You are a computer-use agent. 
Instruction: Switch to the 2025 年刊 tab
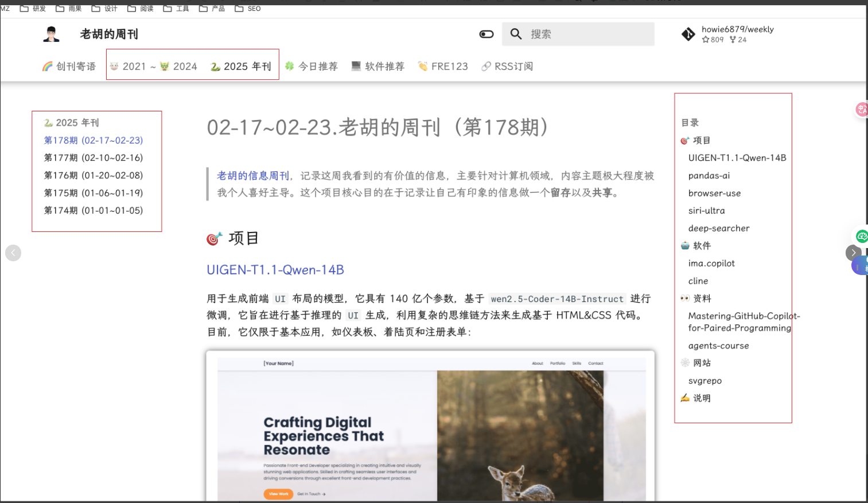pyautogui.click(x=241, y=67)
